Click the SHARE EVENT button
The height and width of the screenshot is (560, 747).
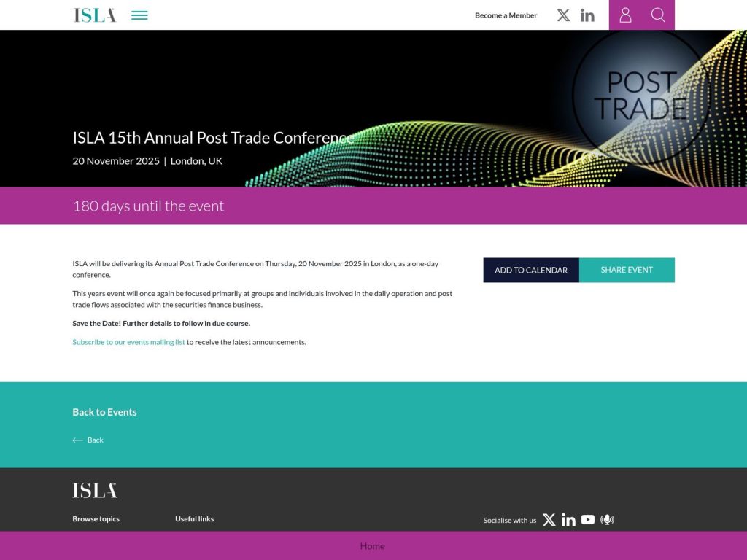pos(627,270)
